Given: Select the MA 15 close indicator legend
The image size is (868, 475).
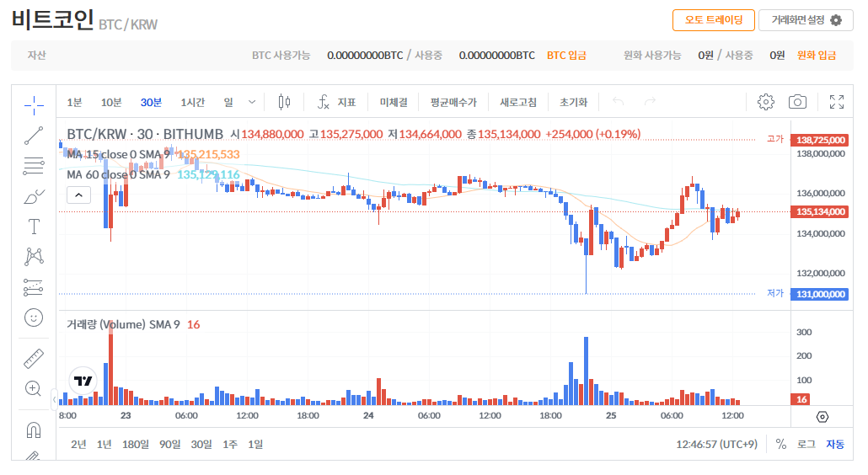Looking at the screenshot, I should click(x=118, y=154).
